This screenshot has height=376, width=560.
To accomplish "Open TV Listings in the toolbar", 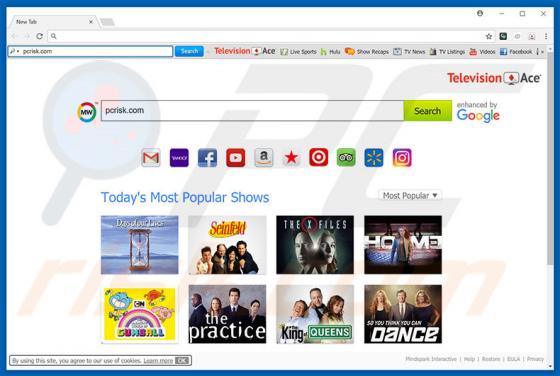I will [x=447, y=52].
